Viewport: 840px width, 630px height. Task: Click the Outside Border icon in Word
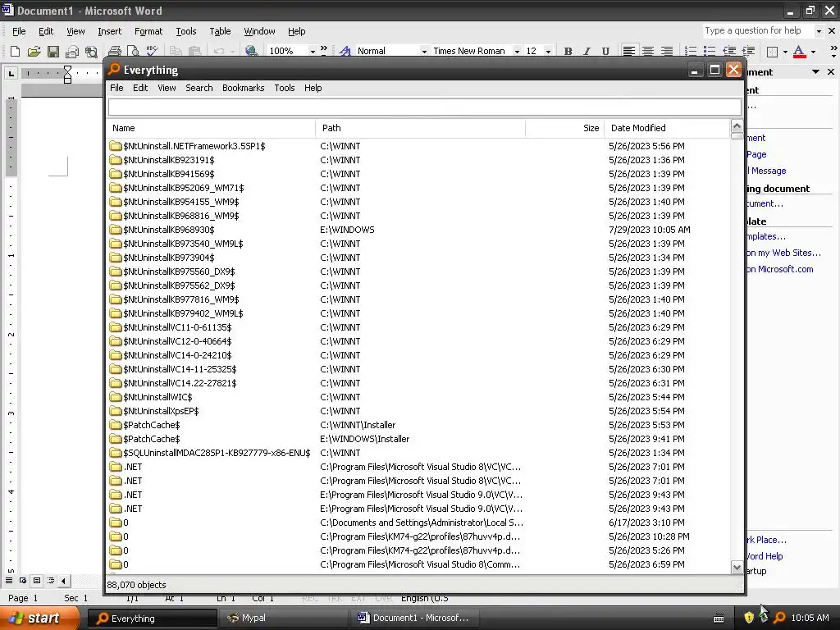pos(772,52)
